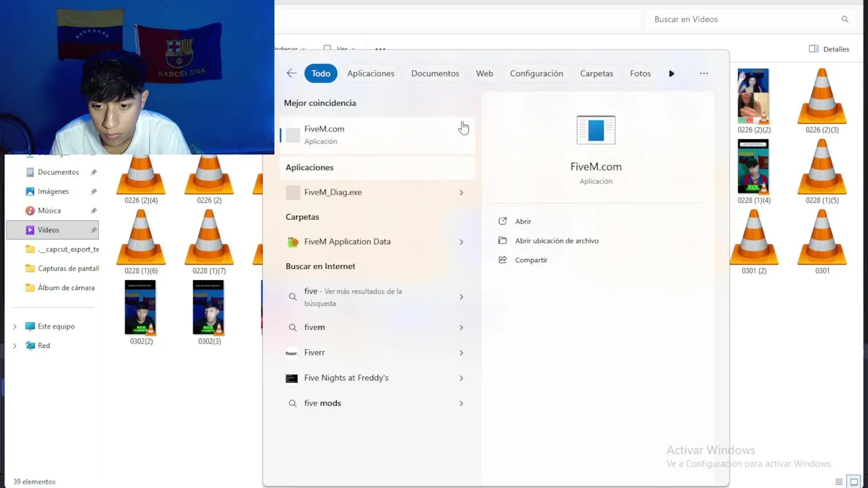The width and height of the screenshot is (868, 488).
Task: Click the search icon beside fivem
Action: point(292,327)
